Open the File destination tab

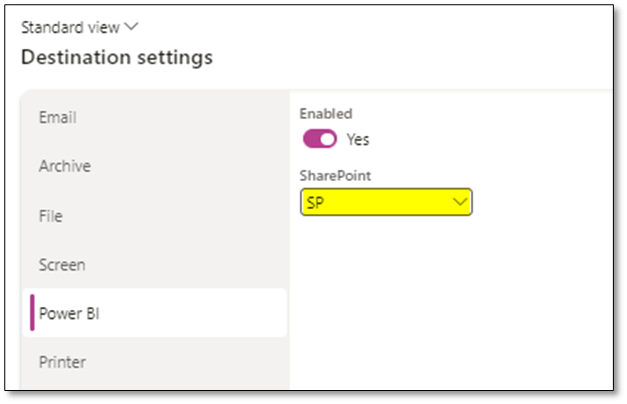50,215
